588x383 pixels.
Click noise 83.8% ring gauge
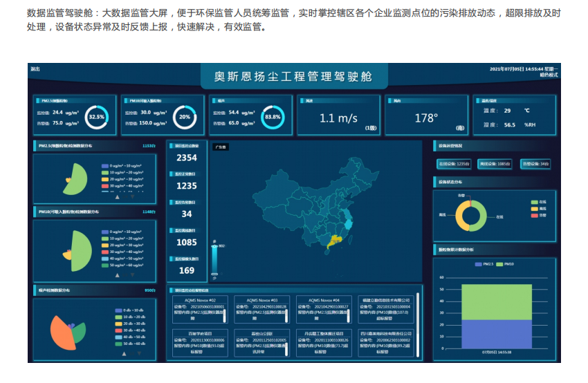(x=273, y=117)
